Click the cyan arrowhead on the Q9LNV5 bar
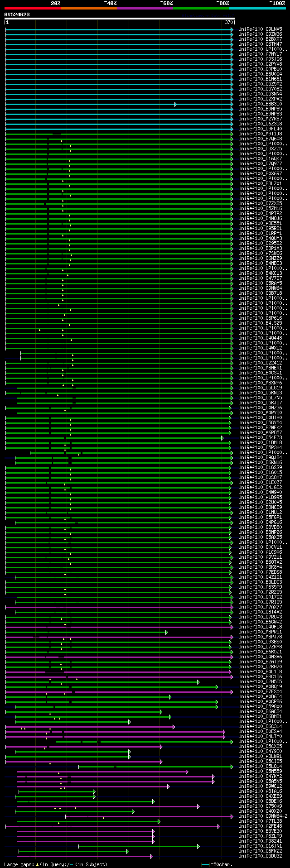Image resolution: width=290 pixels, height=868 pixels. [x=232, y=29]
